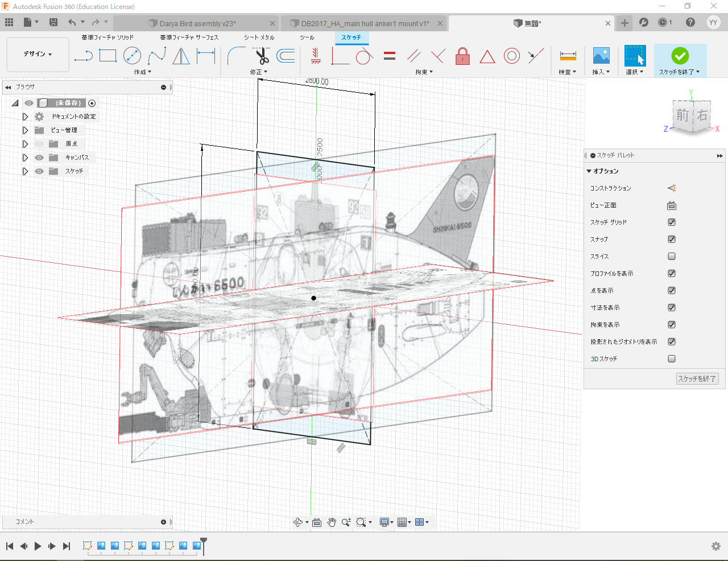This screenshot has width=728, height=561.
Task: Expand the ビュー管理 tree node
Action: pyautogui.click(x=25, y=130)
